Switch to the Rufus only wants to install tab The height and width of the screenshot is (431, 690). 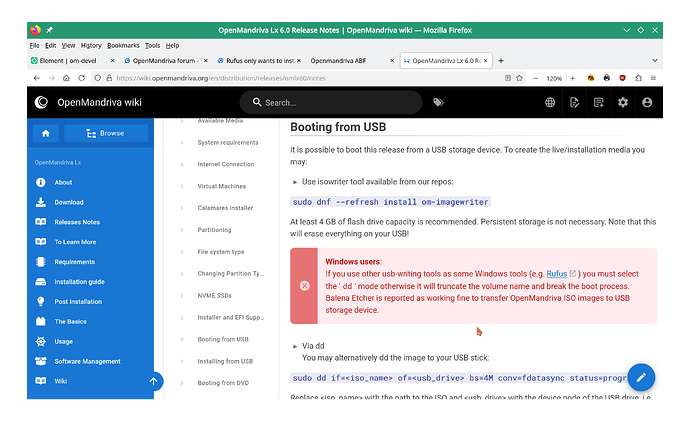(x=257, y=61)
